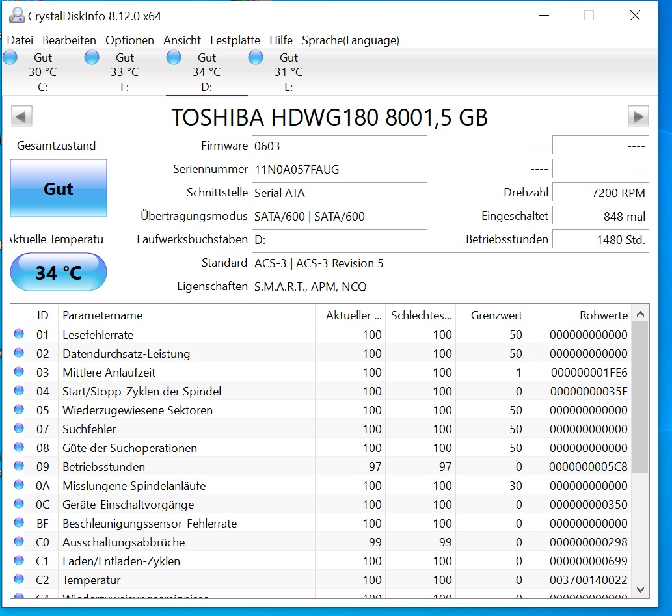The width and height of the screenshot is (672, 616).
Task: Open the Datei menu
Action: 20,40
